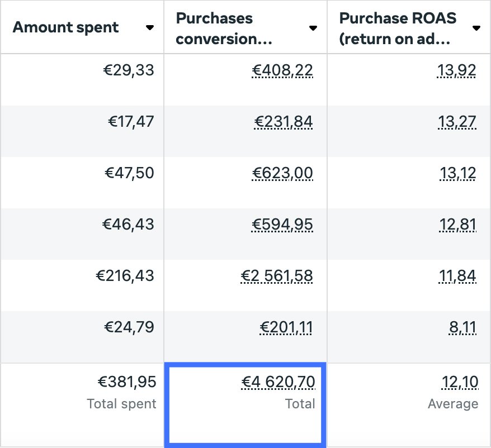Click the 11,84 ROAS value

[458, 276]
